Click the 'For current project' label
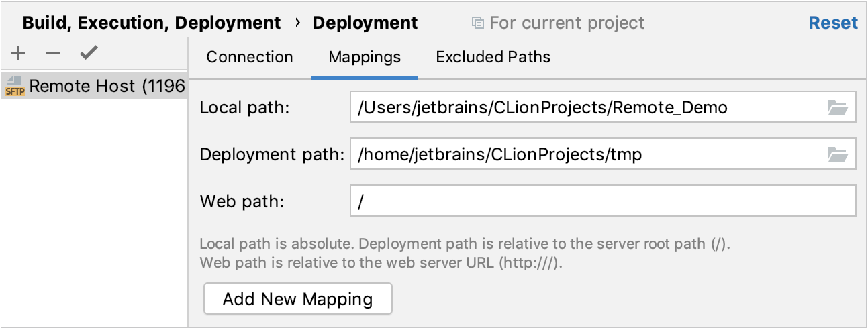 [567, 23]
